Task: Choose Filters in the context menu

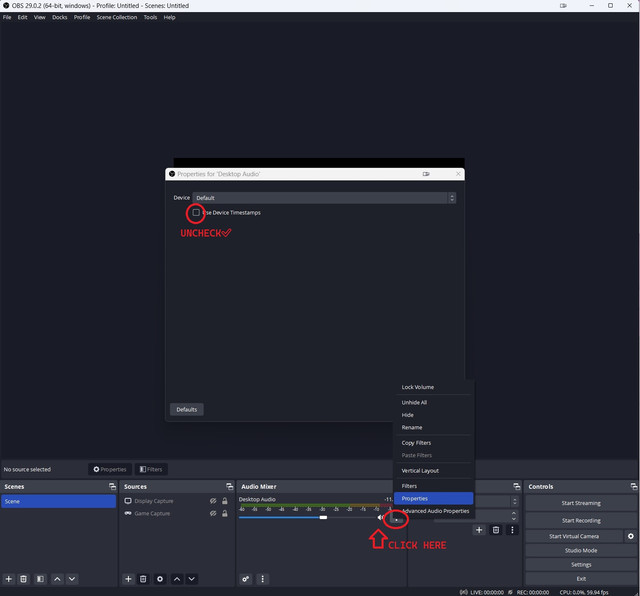Action: [x=433, y=486]
